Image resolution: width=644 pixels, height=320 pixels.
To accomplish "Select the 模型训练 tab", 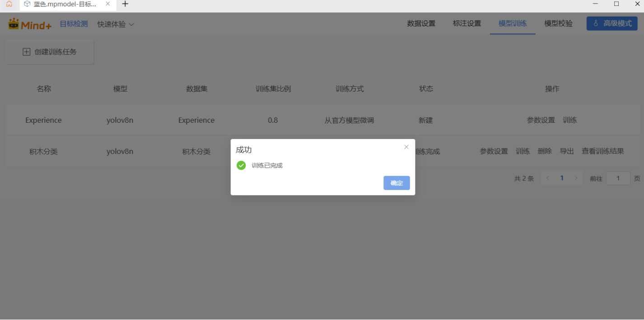I will [x=513, y=23].
